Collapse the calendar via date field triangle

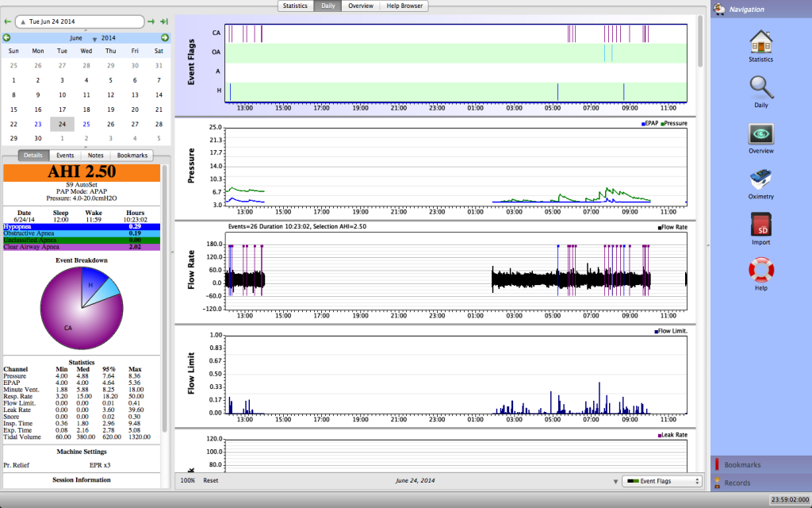click(22, 22)
